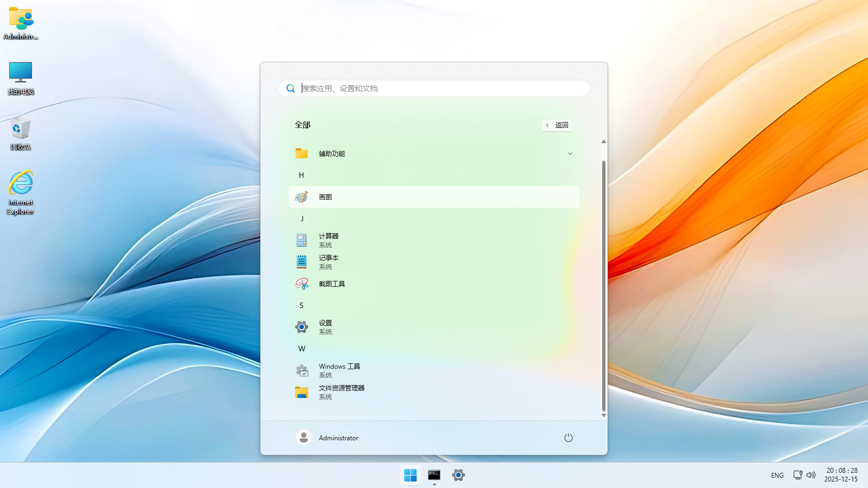Click the 返回 back button

pyautogui.click(x=557, y=125)
